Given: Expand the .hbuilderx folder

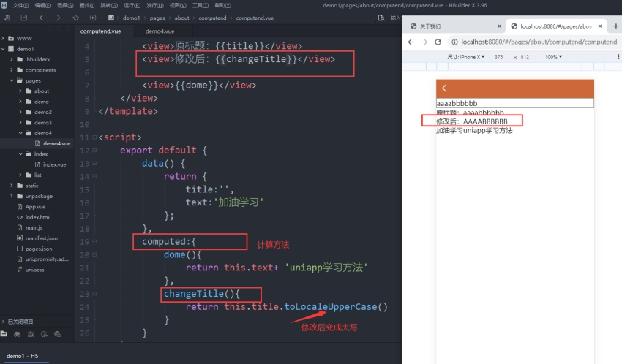Looking at the screenshot, I should pos(12,59).
